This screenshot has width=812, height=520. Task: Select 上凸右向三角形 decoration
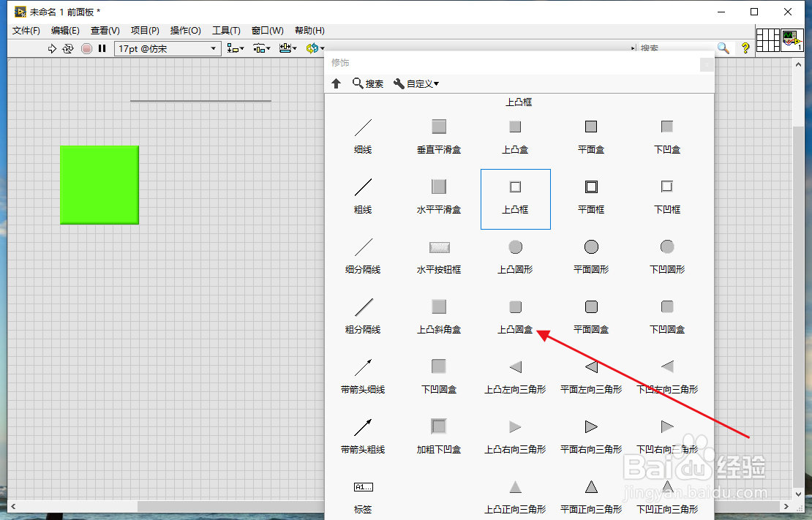click(x=515, y=437)
